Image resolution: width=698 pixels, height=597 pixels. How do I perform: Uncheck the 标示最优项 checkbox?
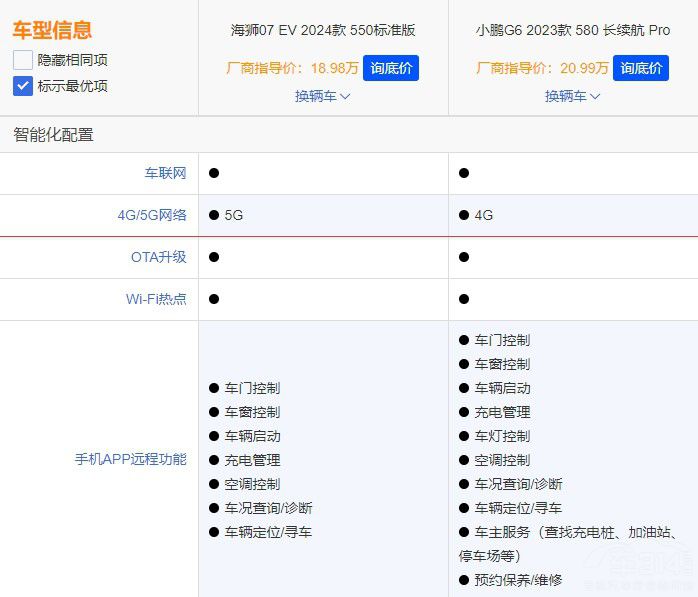[x=23, y=86]
